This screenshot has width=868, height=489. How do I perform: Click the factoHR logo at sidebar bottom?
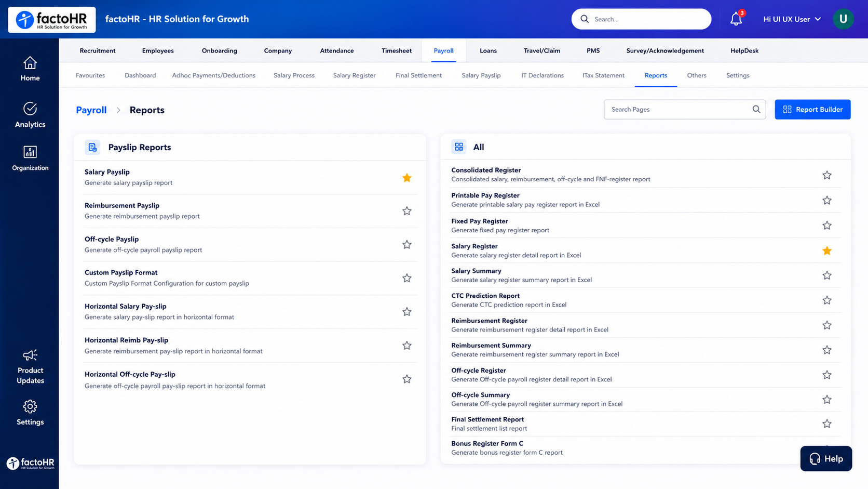coord(30,462)
